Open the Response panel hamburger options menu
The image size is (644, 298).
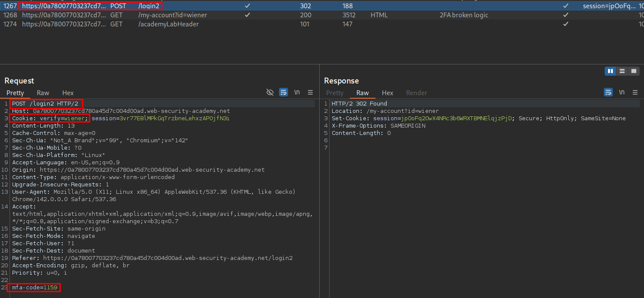tap(635, 92)
